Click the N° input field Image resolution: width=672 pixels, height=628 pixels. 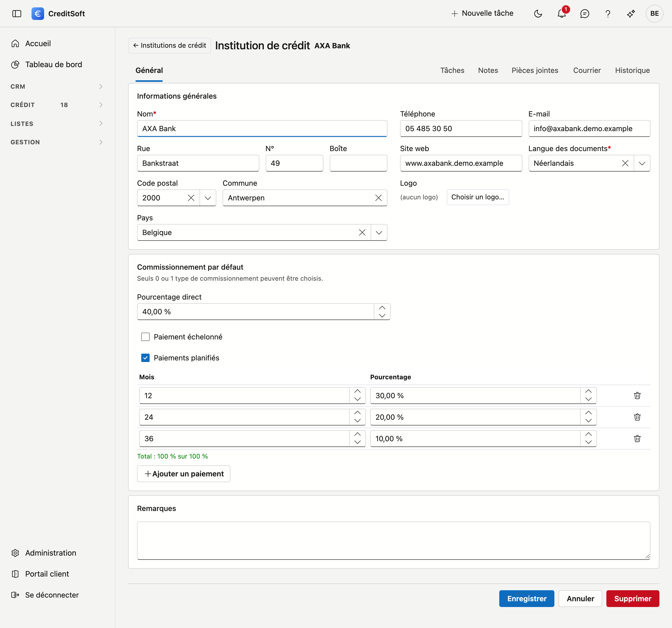(294, 163)
